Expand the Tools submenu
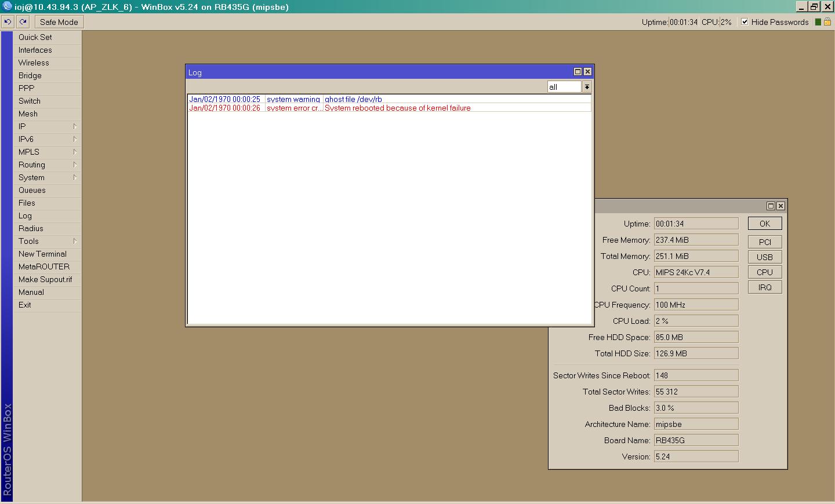Screen dimensions: 835x504 tap(75, 241)
